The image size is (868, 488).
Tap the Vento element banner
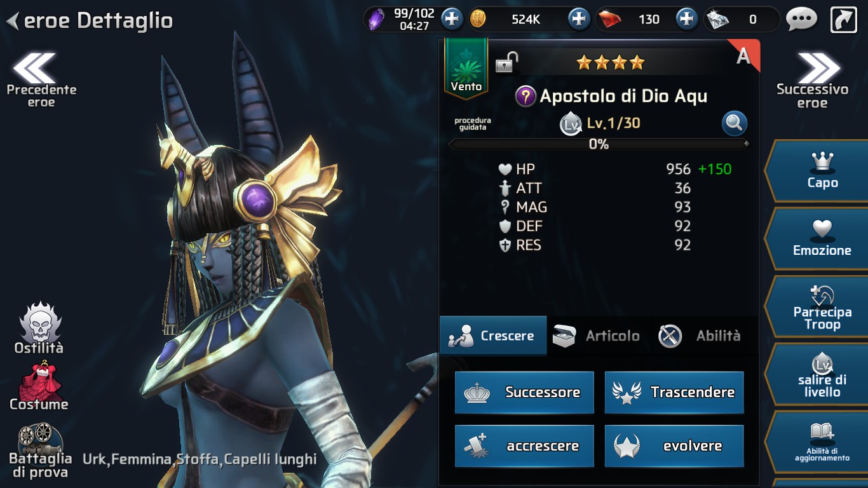(x=466, y=68)
